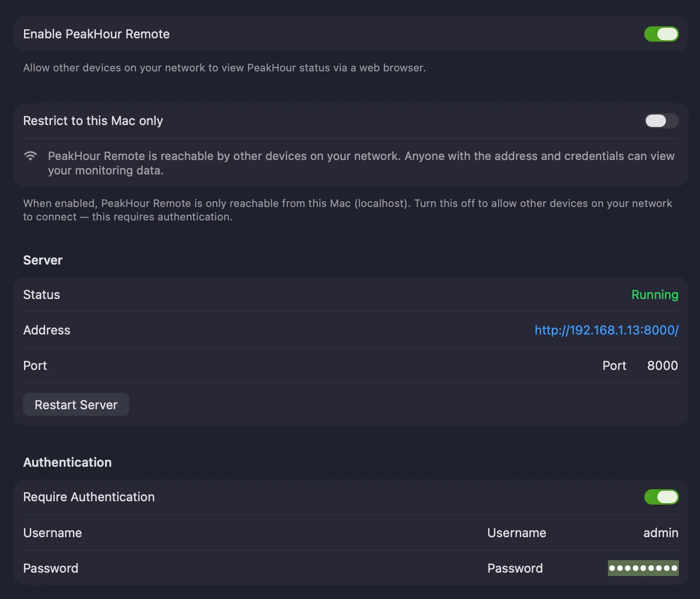Click the green Running status text
The height and width of the screenshot is (599, 700).
pyautogui.click(x=654, y=295)
